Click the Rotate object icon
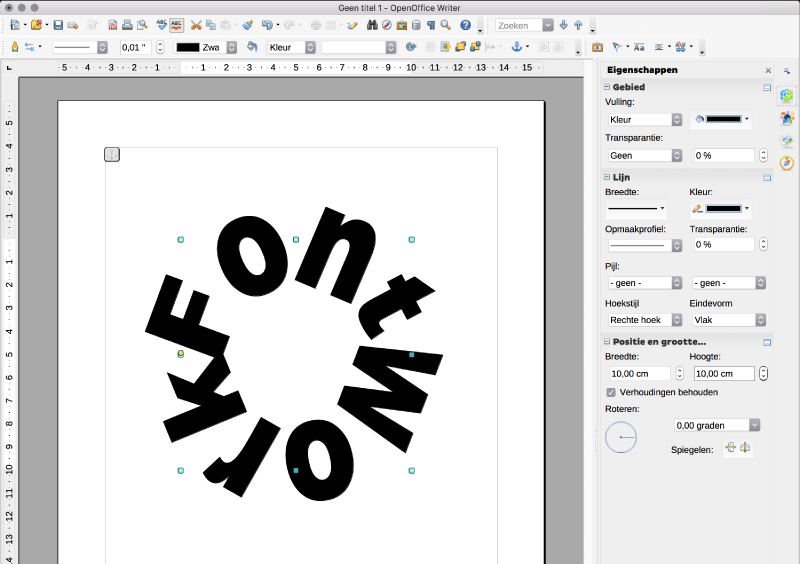The image size is (800, 564). [411, 47]
